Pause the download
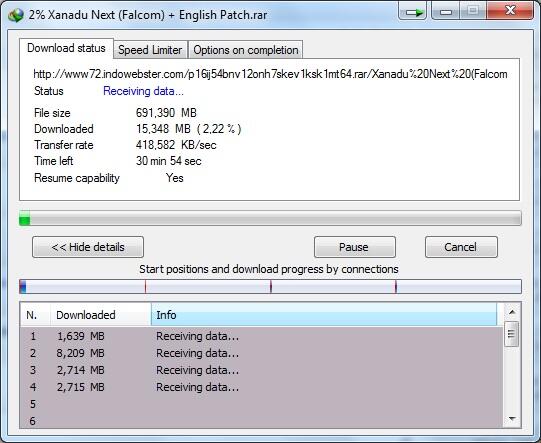 [355, 247]
